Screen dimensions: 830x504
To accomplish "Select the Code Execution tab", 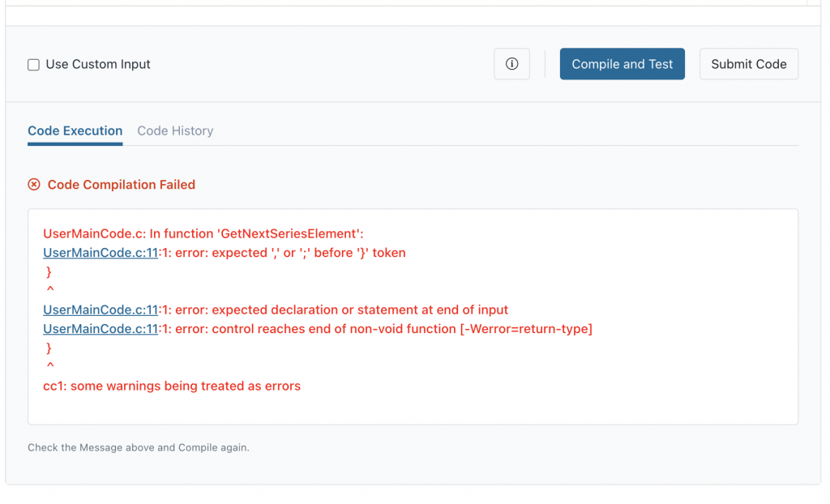I will [x=75, y=130].
